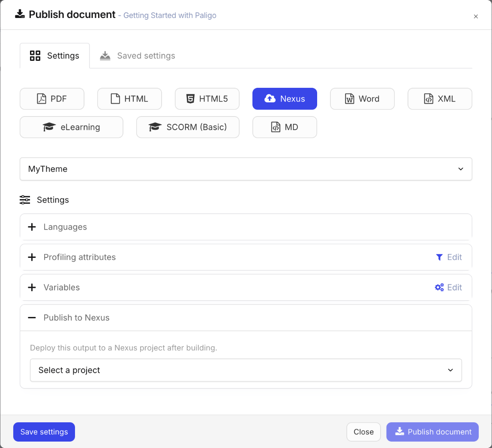Open the Select a project dropdown
The height and width of the screenshot is (448, 492).
246,370
